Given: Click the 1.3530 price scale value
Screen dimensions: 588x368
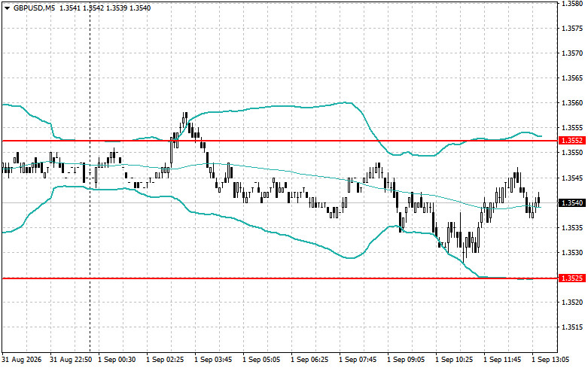Looking at the screenshot, I should click(x=572, y=252).
